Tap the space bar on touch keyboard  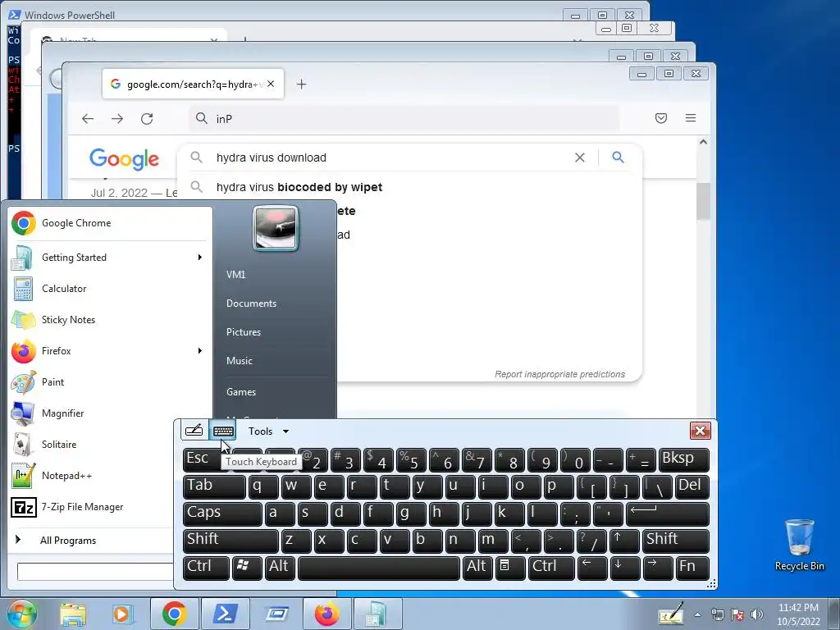(x=379, y=568)
